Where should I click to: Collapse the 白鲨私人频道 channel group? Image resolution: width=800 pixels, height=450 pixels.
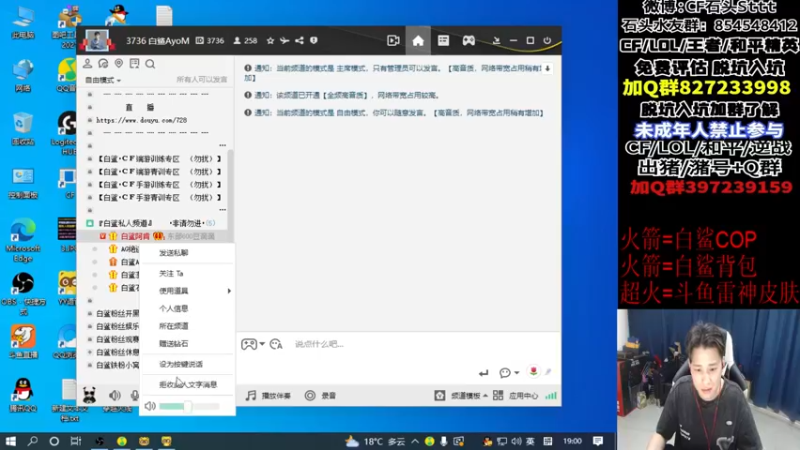tap(90, 223)
